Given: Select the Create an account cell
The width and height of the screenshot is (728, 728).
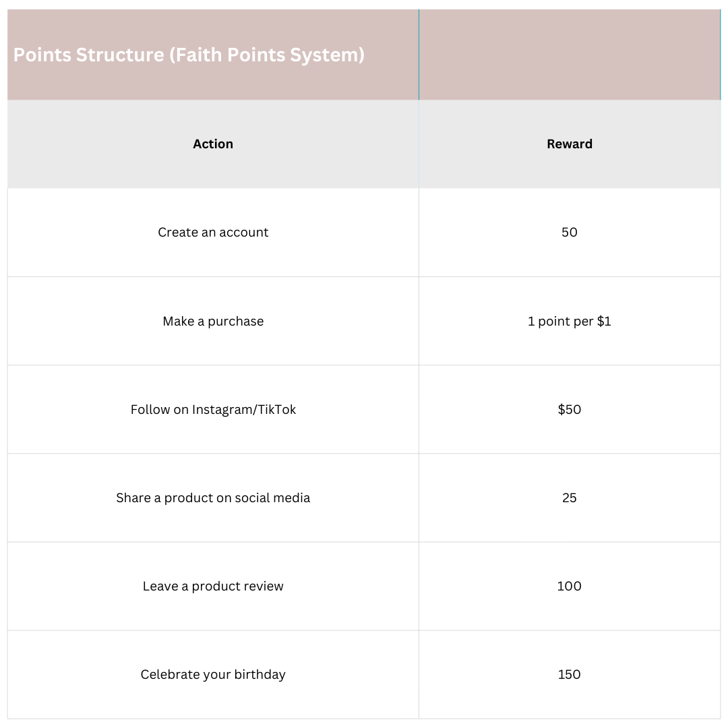Looking at the screenshot, I should [213, 233].
